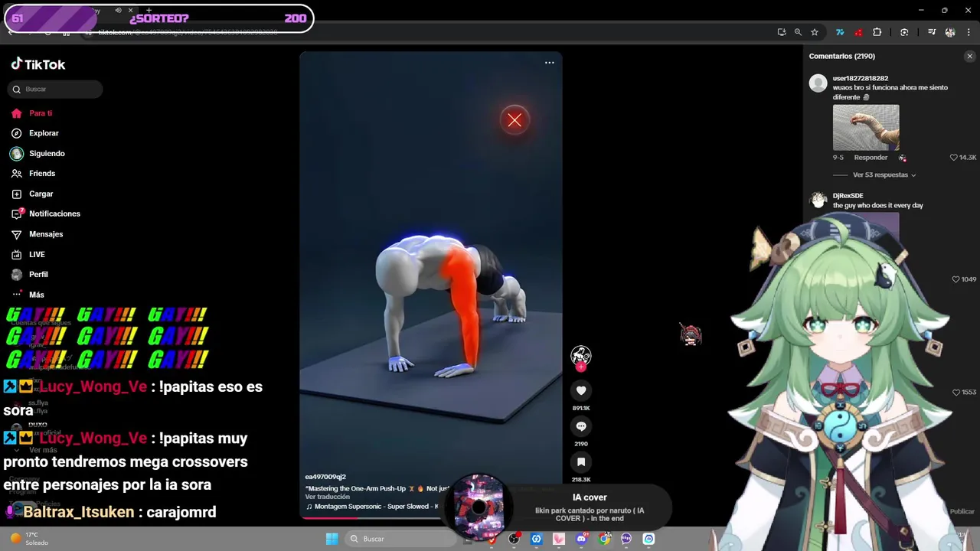Open user18272818282's avatar
This screenshot has width=980, height=551.
pyautogui.click(x=818, y=83)
